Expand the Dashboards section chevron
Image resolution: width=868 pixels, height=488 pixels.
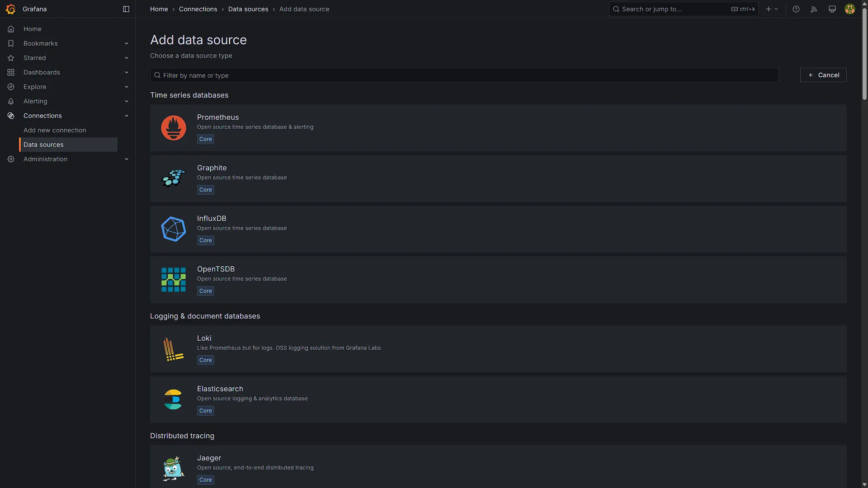coord(127,72)
